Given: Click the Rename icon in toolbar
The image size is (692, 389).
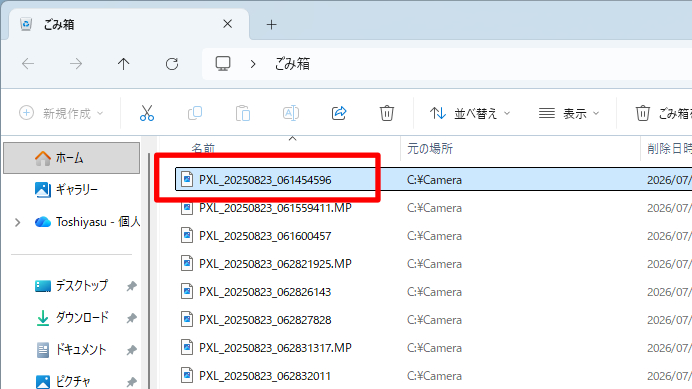Looking at the screenshot, I should click(291, 113).
